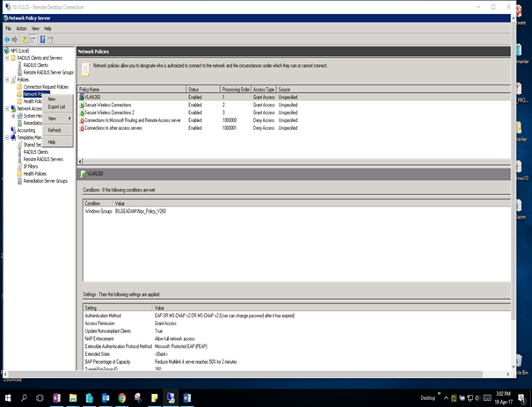Select the Accounting tree node

(x=26, y=130)
